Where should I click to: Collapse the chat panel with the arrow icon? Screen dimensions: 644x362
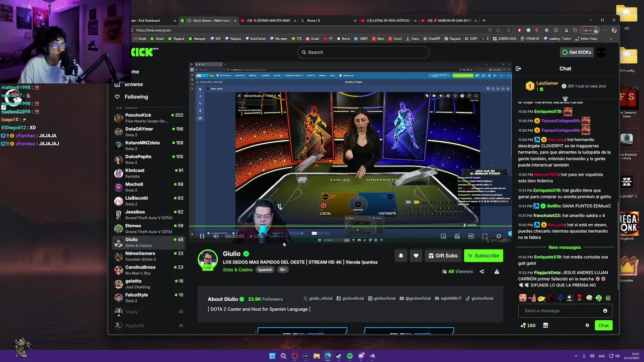(x=518, y=68)
